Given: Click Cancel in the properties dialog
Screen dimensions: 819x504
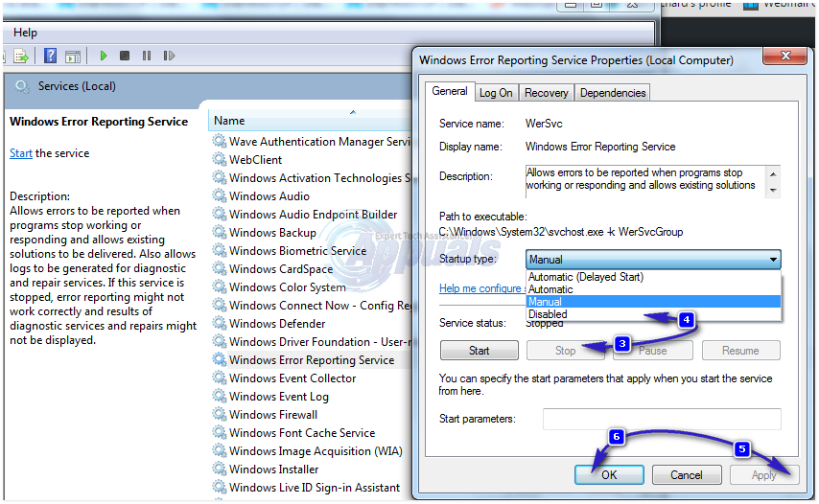Looking at the screenshot, I should [687, 475].
